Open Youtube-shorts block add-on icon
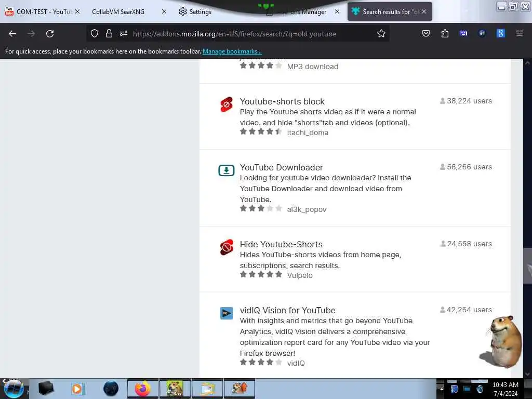The height and width of the screenshot is (399, 532). (x=227, y=104)
